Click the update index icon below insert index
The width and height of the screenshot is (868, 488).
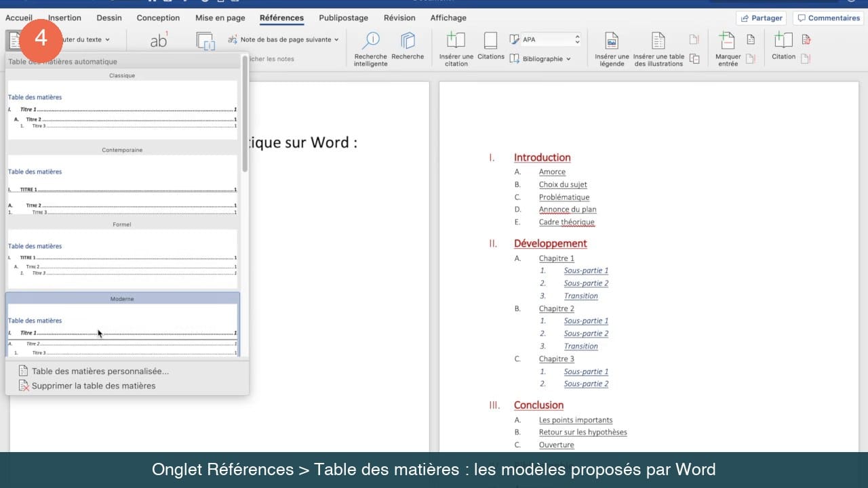(x=751, y=59)
